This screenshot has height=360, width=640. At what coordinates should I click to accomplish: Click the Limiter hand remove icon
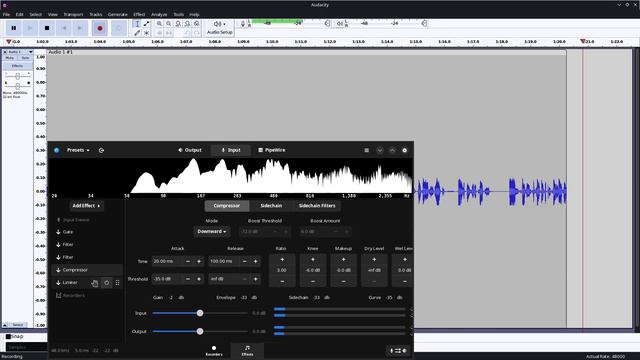95,283
